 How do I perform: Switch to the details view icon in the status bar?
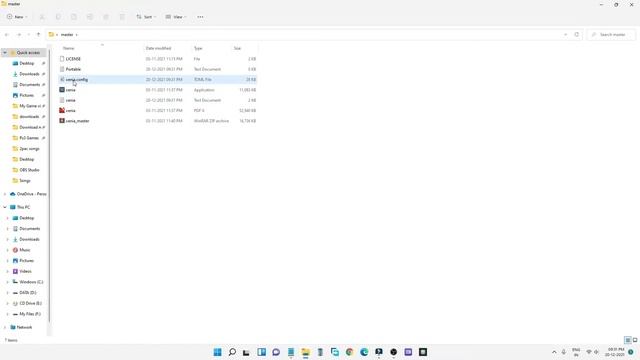tap(628, 340)
